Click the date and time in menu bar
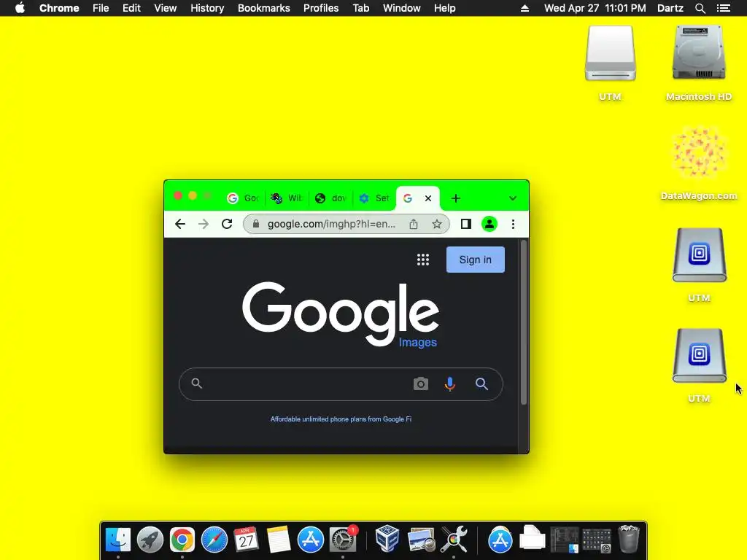 [x=595, y=8]
